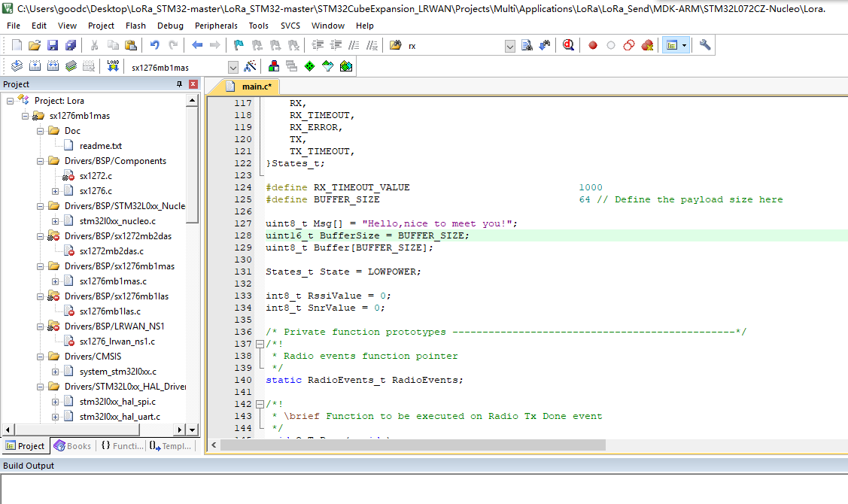Open the target selection dropdown sx1276mb1mas

233,67
